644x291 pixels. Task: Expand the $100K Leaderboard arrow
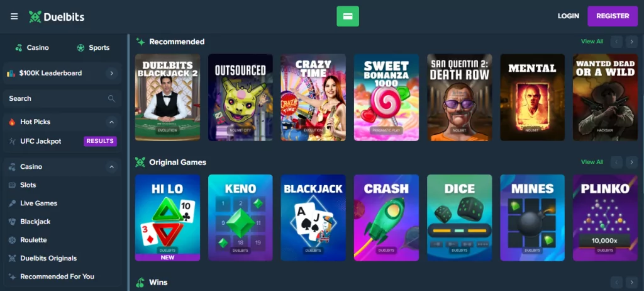[111, 73]
